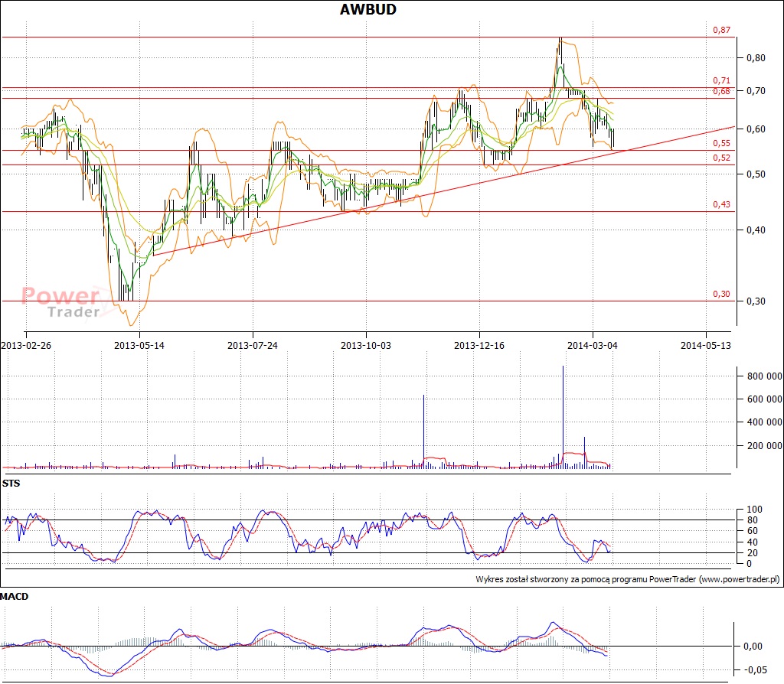Click the 2013-10-03 date label
Image resolution: width=784 pixels, height=684 pixels.
point(366,345)
